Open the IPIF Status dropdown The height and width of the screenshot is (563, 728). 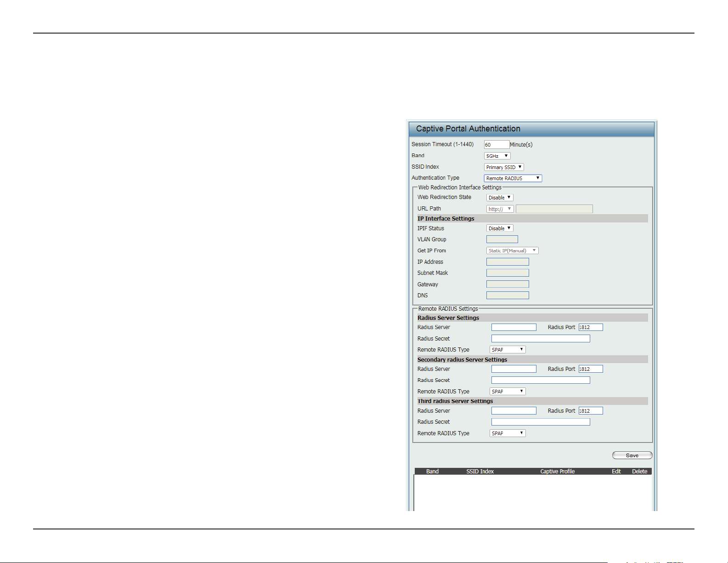click(500, 228)
